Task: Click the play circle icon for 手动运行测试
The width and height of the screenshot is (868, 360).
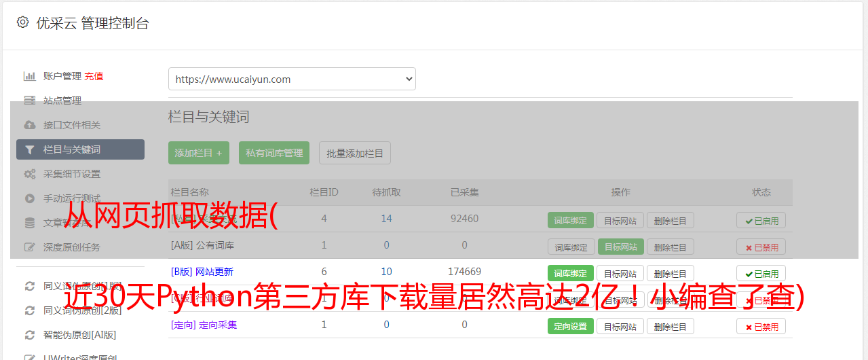Action: (x=30, y=198)
